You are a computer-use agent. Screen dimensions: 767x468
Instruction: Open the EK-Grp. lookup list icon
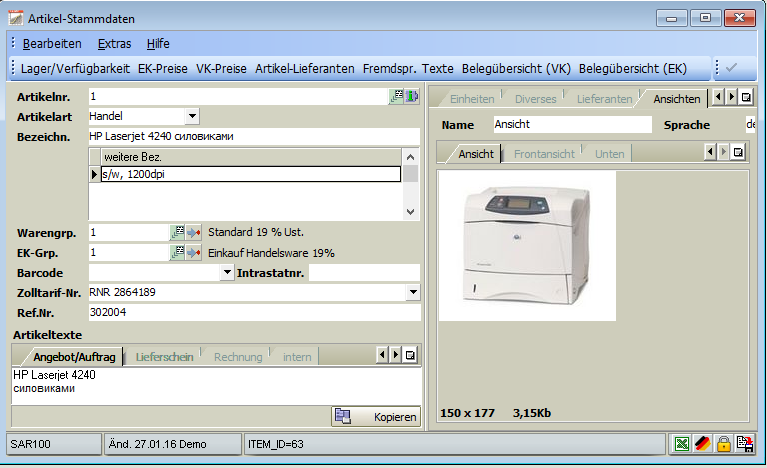click(177, 252)
